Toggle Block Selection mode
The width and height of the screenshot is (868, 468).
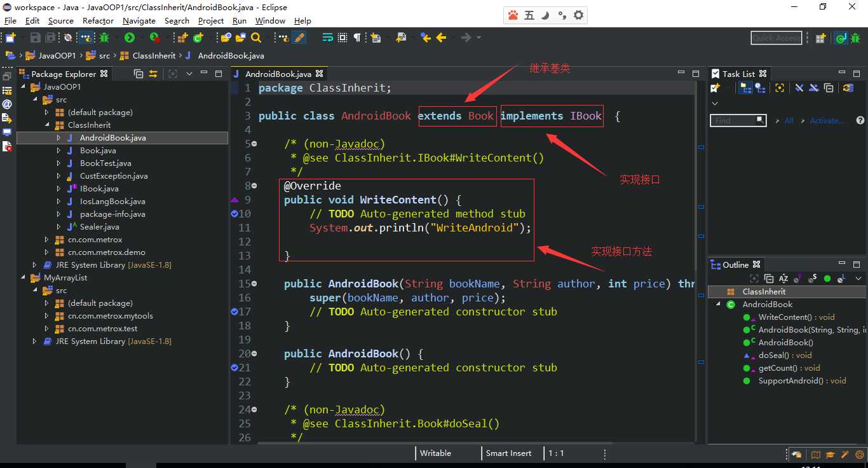[x=342, y=38]
